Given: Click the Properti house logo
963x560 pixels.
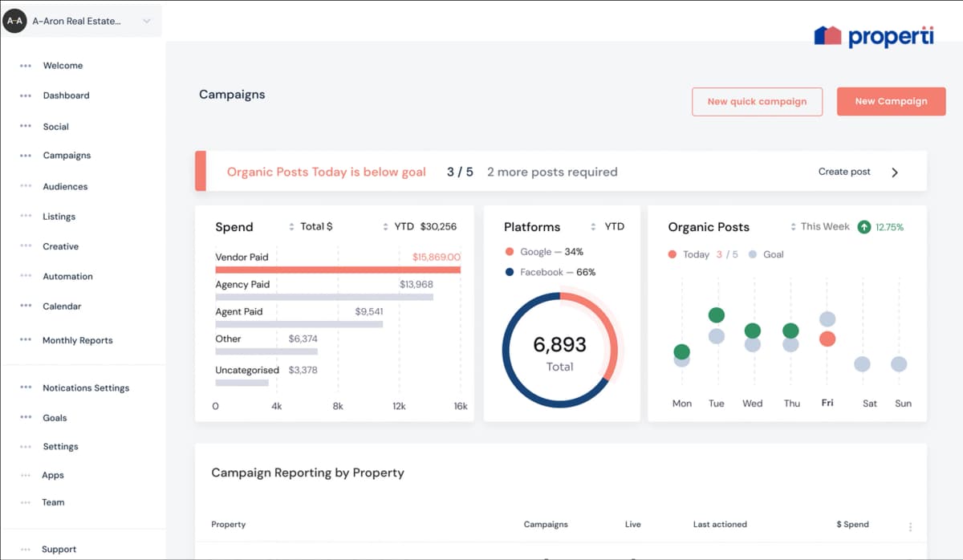Looking at the screenshot, I should pos(827,35).
